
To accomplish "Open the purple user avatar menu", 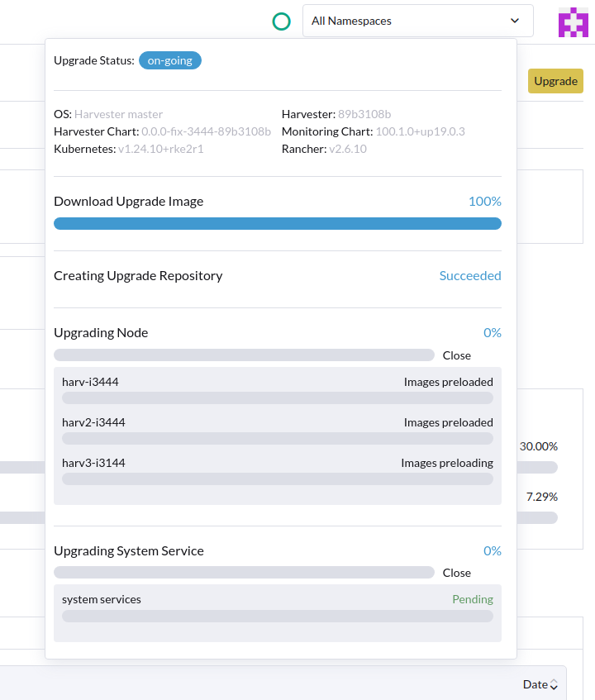I will (x=574, y=21).
